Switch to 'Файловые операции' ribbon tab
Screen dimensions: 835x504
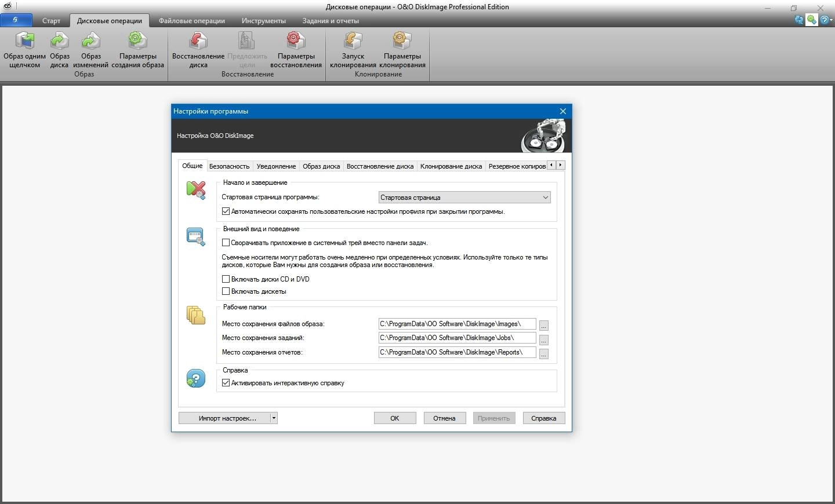pos(192,21)
